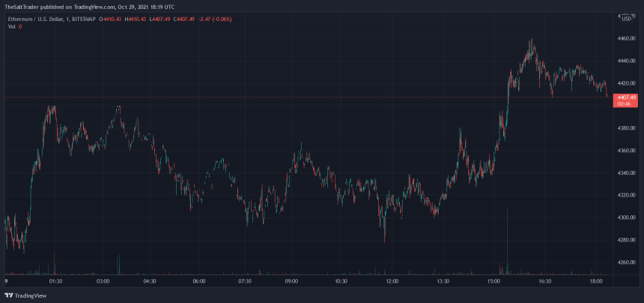Click the candlestick peak near 4460

coord(532,41)
